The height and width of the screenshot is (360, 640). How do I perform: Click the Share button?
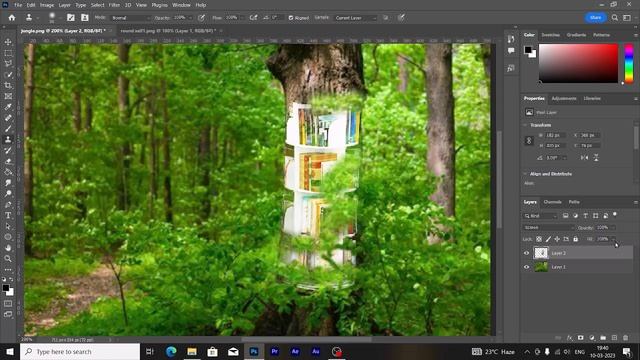[596, 18]
